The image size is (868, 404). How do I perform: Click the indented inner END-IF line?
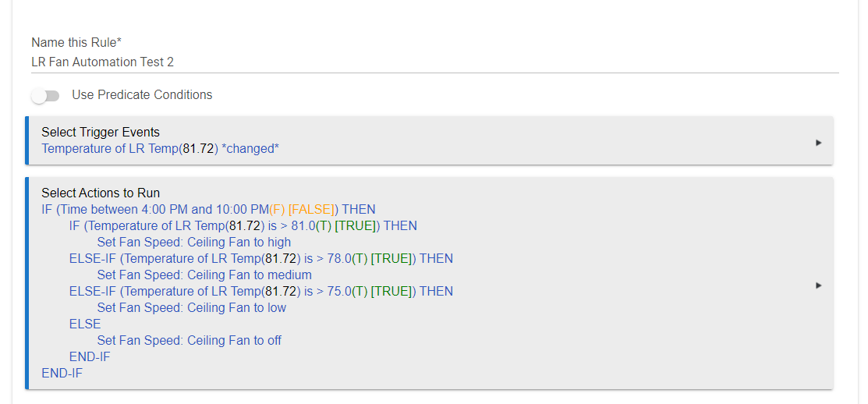[90, 357]
